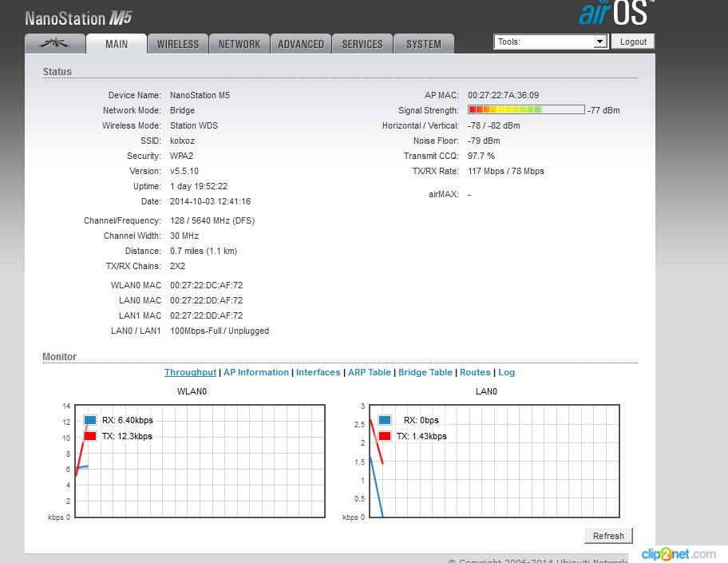Click the wireless mode Station WDS

point(194,125)
